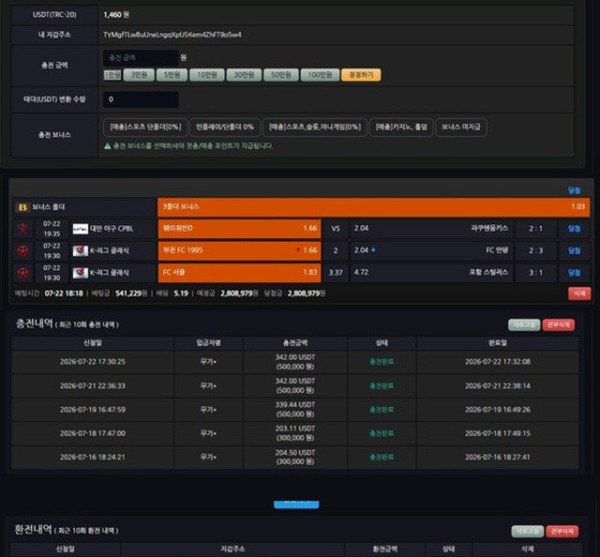
Task: Click red 전부삭제 button in 충전내역
Action: tap(558, 325)
